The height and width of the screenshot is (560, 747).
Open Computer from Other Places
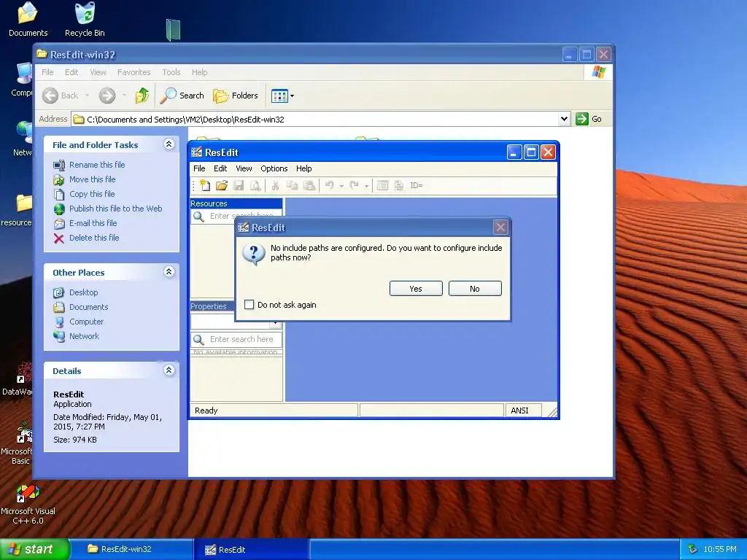86,322
